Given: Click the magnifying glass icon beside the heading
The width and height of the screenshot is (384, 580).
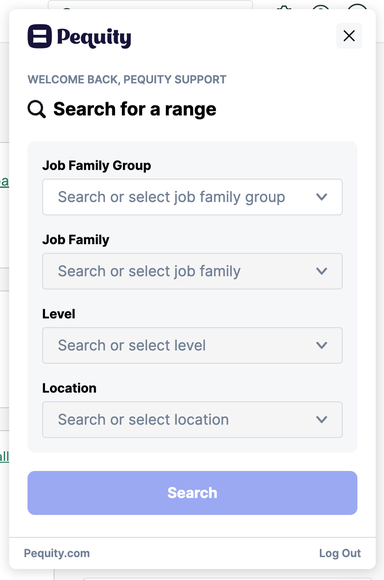Looking at the screenshot, I should click(x=37, y=109).
